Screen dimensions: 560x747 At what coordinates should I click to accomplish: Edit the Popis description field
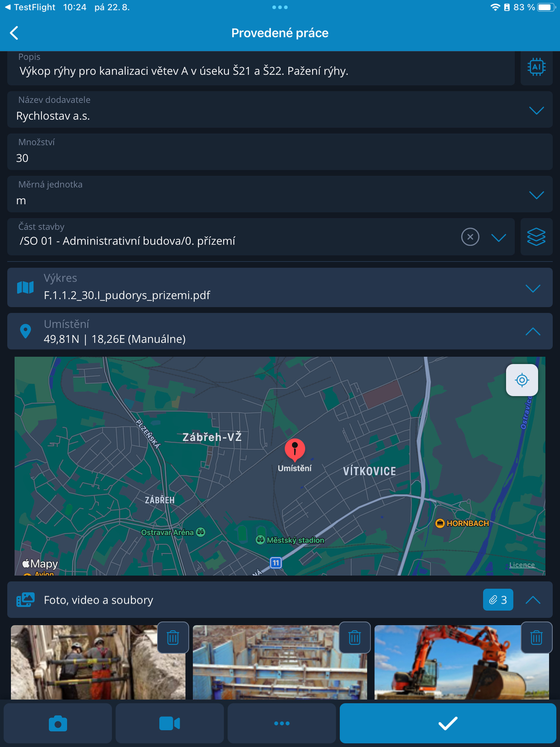point(260,68)
